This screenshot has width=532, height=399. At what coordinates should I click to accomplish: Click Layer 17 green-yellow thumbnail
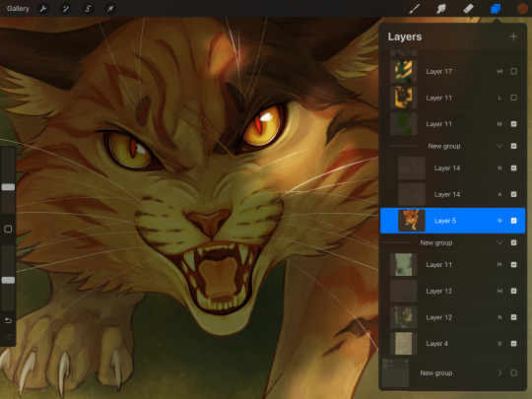(403, 71)
